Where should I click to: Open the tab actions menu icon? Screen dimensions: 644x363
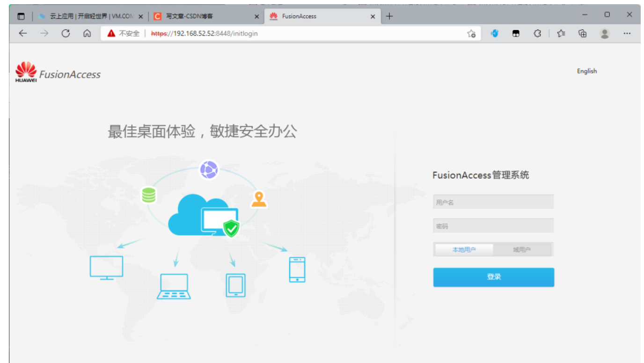[x=21, y=16]
